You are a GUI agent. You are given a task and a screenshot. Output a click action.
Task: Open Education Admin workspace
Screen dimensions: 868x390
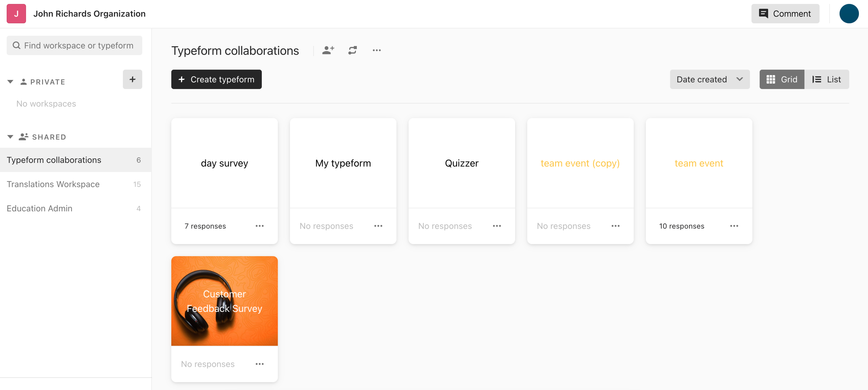76,208
